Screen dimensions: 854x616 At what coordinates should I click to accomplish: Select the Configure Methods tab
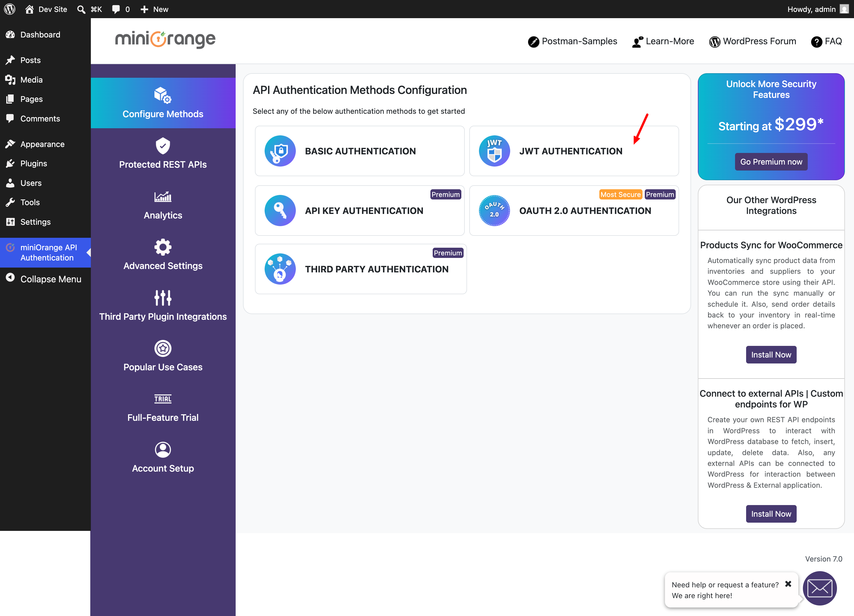[x=163, y=103]
